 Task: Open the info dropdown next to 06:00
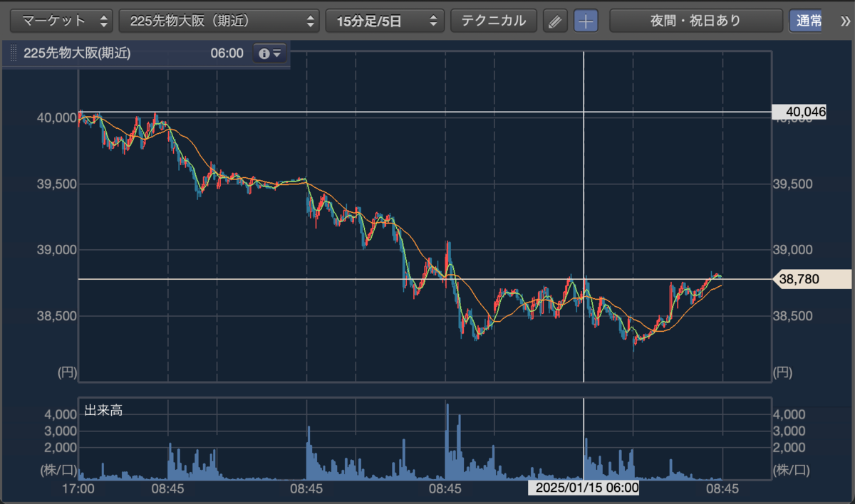click(x=269, y=53)
